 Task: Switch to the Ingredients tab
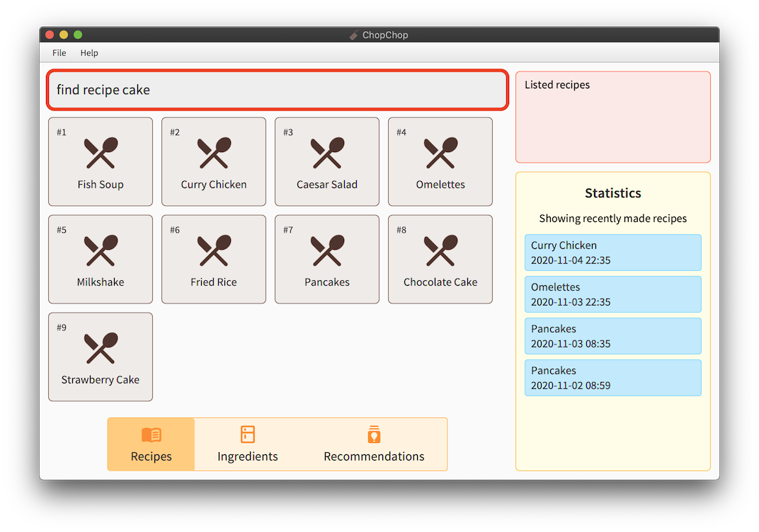pos(248,444)
